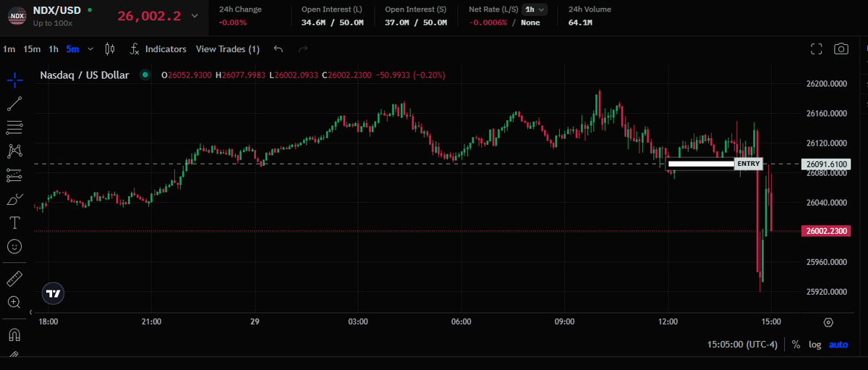Switch to the 1h timeframe

click(x=54, y=49)
